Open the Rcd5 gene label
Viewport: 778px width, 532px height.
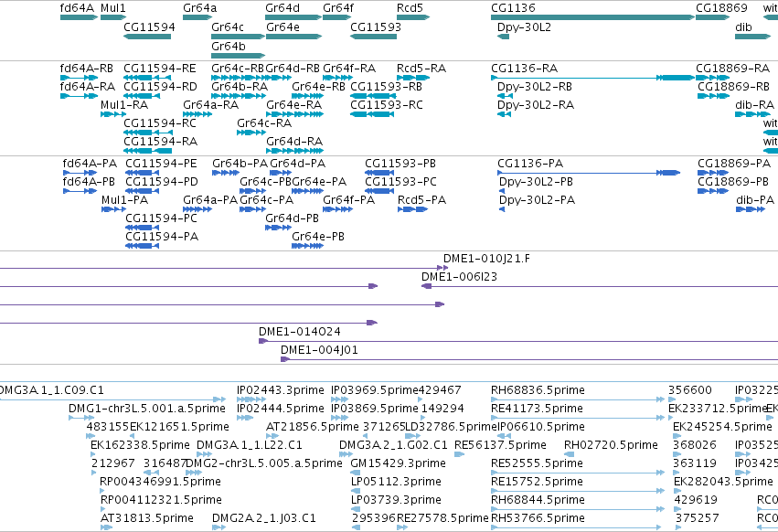point(410,8)
